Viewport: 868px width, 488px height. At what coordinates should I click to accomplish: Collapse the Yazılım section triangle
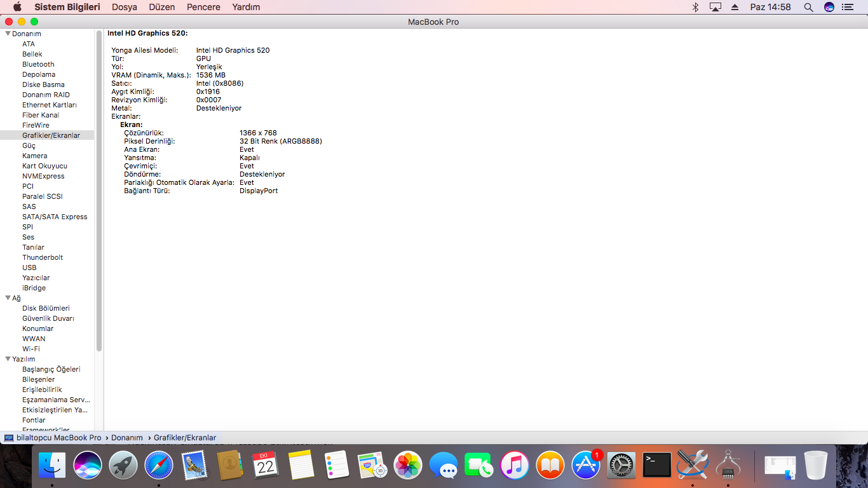coord(8,359)
